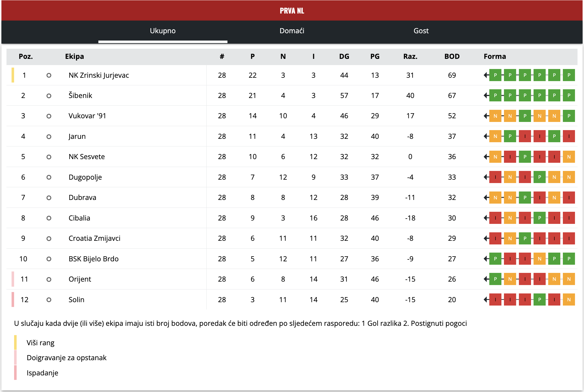Open the Ukupno standings tab
The height and width of the screenshot is (392, 584).
coord(163,31)
